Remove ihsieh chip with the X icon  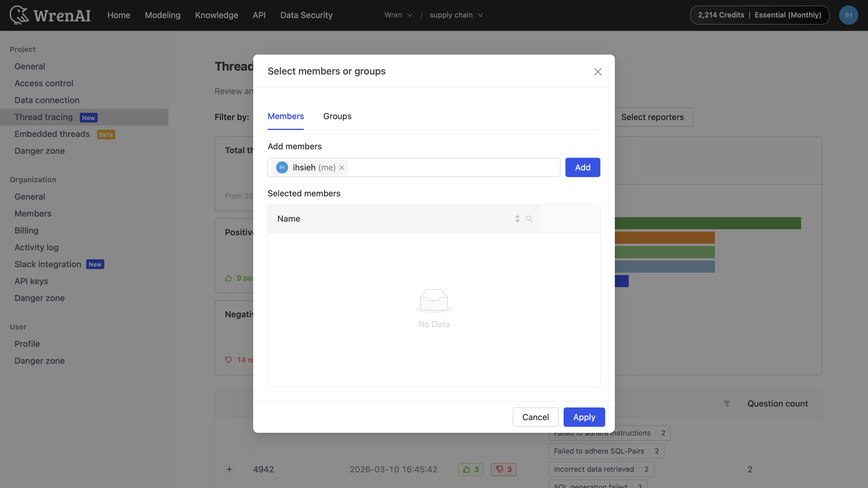(342, 167)
